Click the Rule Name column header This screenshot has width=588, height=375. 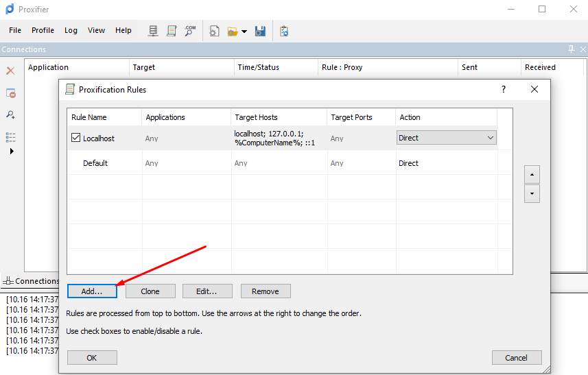coord(104,117)
